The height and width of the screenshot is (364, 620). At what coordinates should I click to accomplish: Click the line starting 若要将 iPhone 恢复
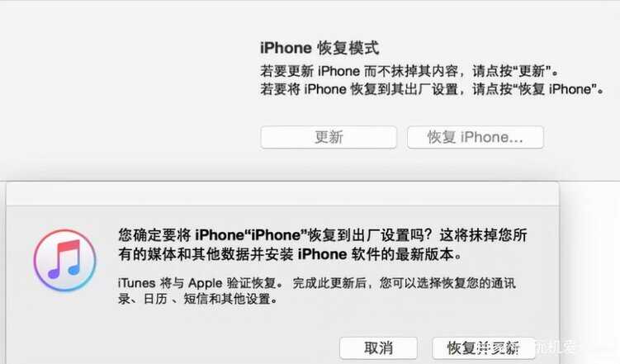click(x=432, y=89)
